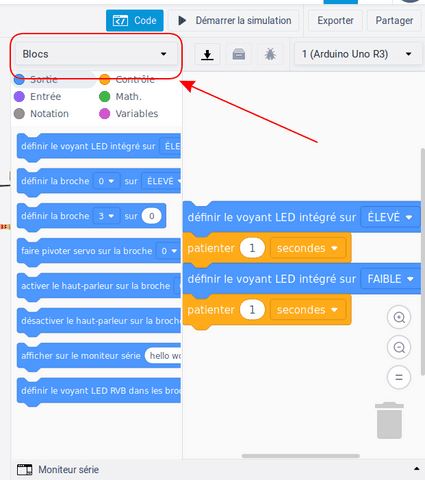Viewport: 425px width, 480px height.
Task: Click the Exporter button
Action: pos(335,21)
